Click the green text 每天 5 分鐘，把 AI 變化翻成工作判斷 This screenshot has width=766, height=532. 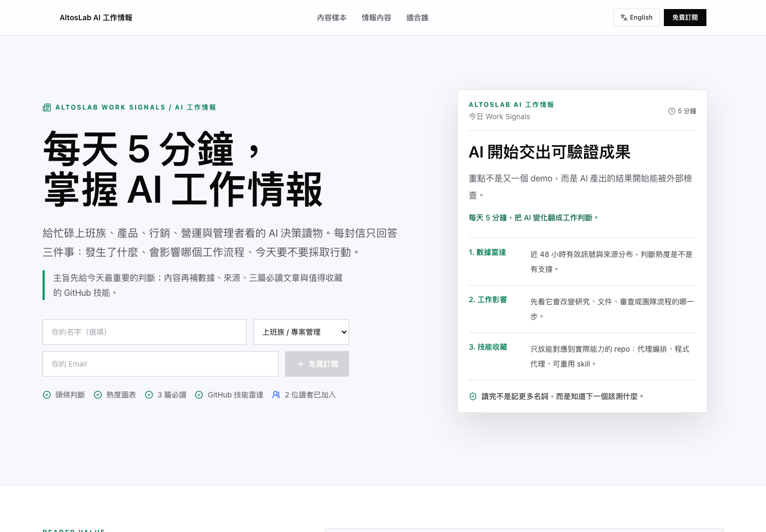click(534, 218)
